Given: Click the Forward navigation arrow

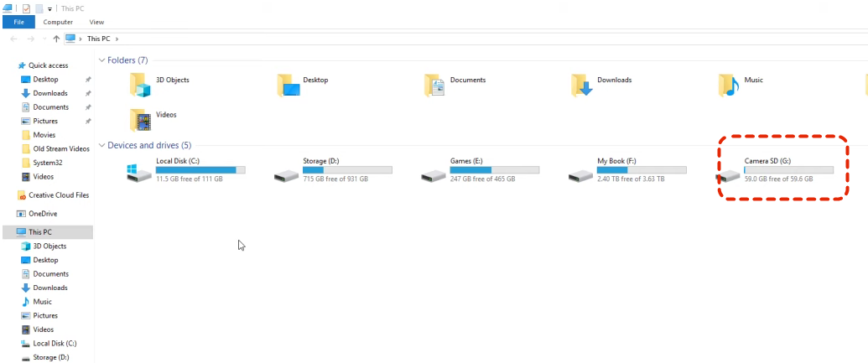Looking at the screenshot, I should pos(31,39).
